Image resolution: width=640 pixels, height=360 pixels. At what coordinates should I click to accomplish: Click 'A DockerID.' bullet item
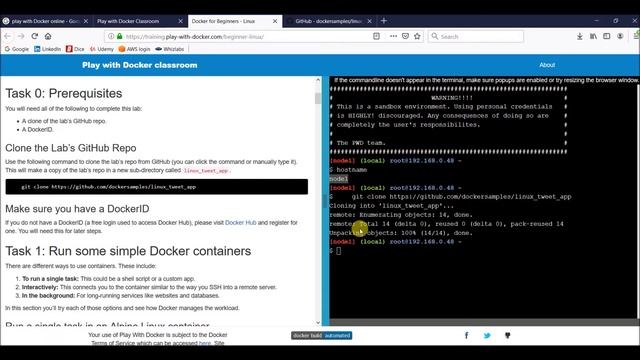coord(38,129)
